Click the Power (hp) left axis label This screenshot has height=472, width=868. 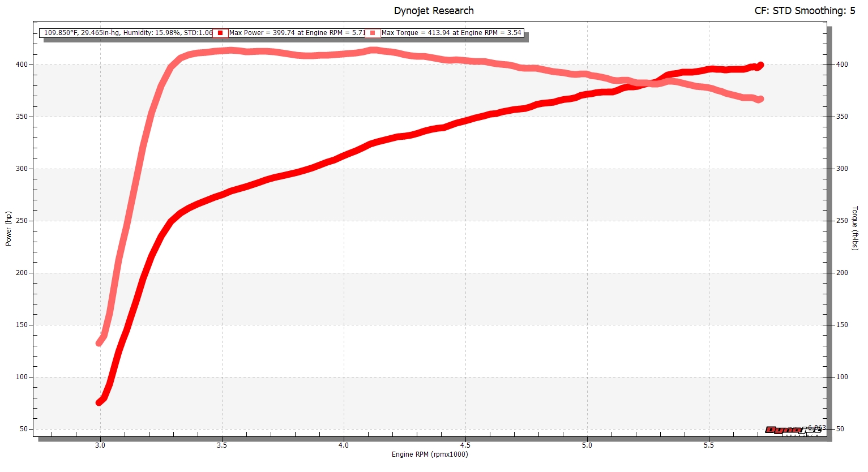pyautogui.click(x=8, y=229)
